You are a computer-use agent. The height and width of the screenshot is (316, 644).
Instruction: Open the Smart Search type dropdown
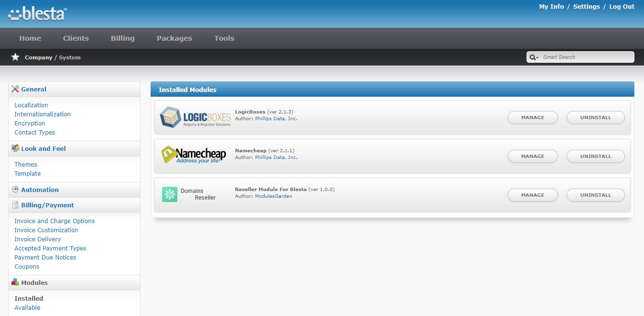[534, 57]
